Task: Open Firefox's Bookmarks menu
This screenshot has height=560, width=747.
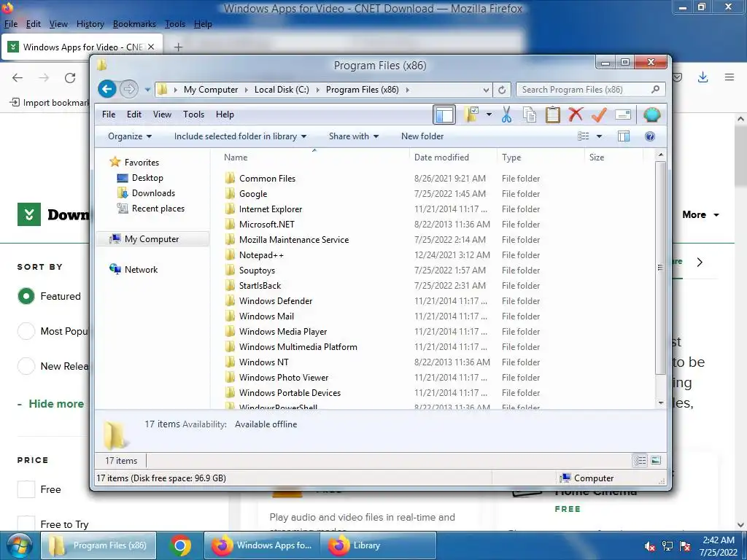Action: (134, 24)
